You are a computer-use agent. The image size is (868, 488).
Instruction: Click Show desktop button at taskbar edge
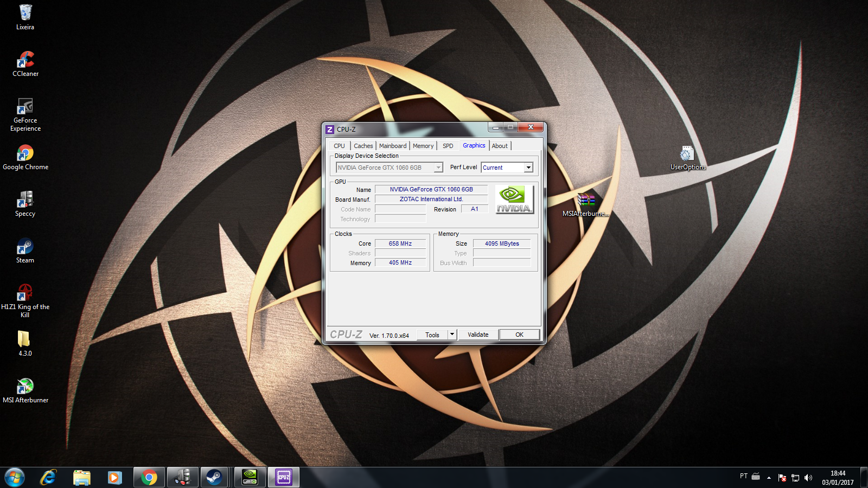click(x=864, y=478)
